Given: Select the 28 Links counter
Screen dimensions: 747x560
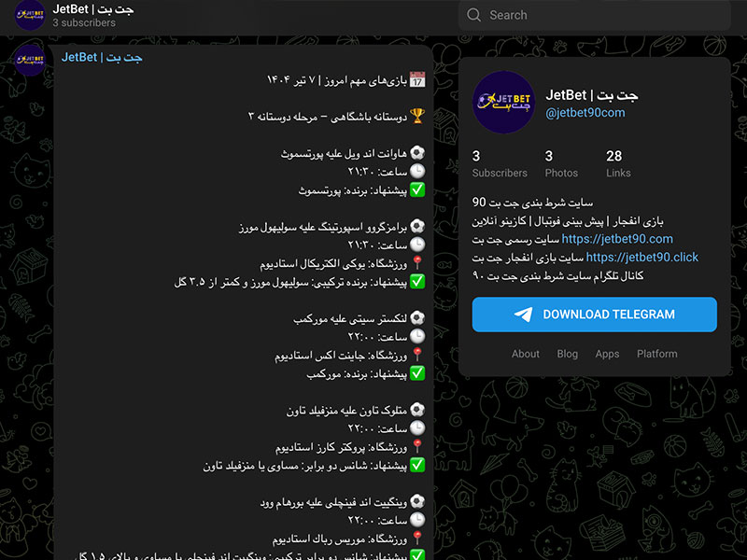Looking at the screenshot, I should 618,163.
